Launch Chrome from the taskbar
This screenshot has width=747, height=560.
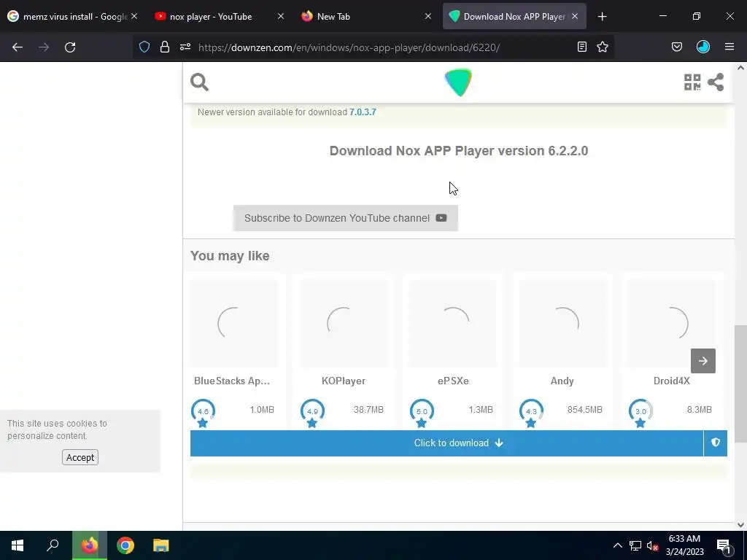(x=125, y=545)
